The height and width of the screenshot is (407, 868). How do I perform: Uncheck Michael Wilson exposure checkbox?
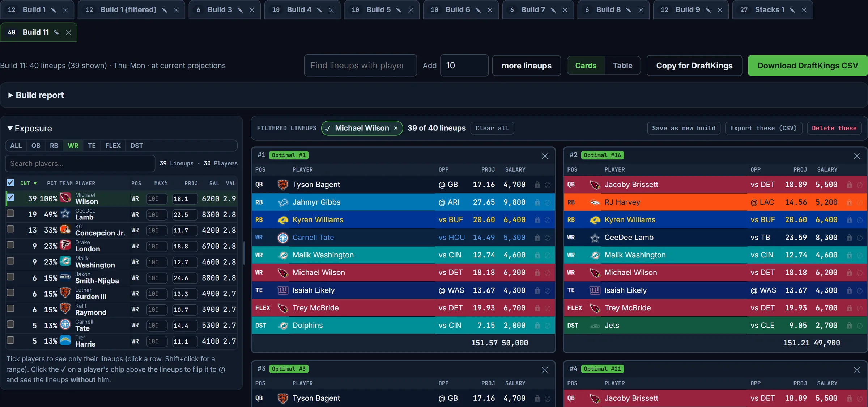pos(10,197)
